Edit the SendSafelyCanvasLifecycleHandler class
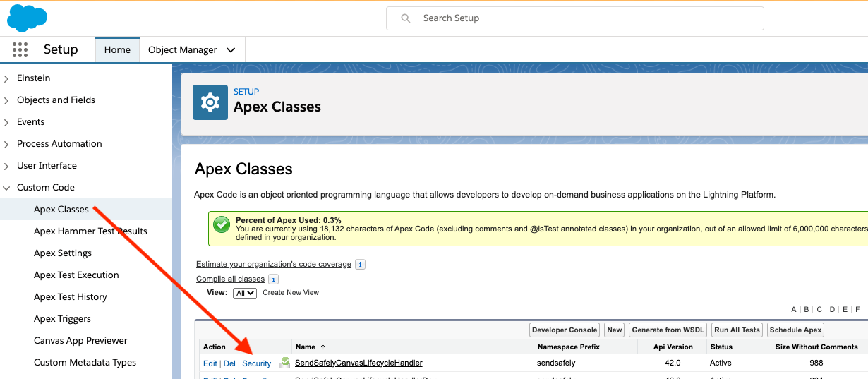The width and height of the screenshot is (868, 379). point(210,363)
